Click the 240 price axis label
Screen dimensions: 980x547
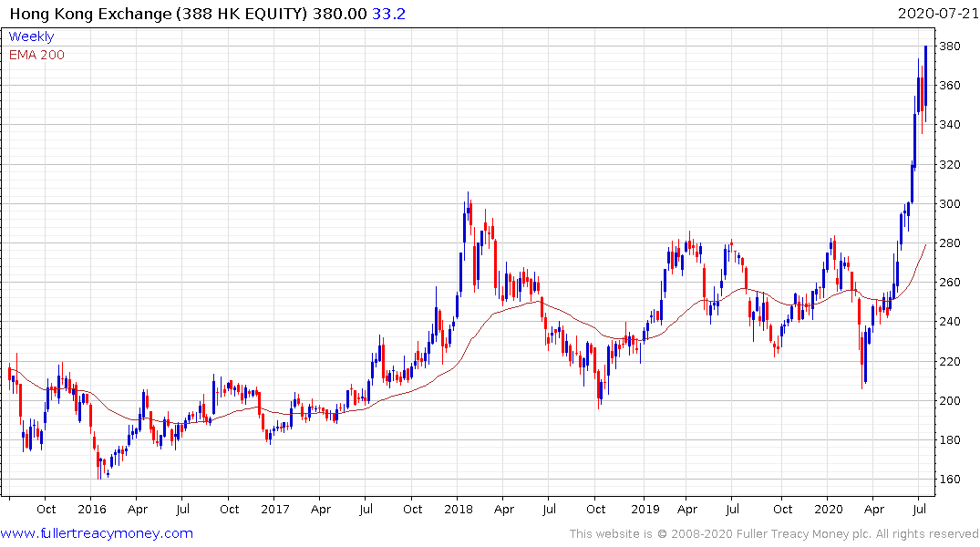pos(949,322)
